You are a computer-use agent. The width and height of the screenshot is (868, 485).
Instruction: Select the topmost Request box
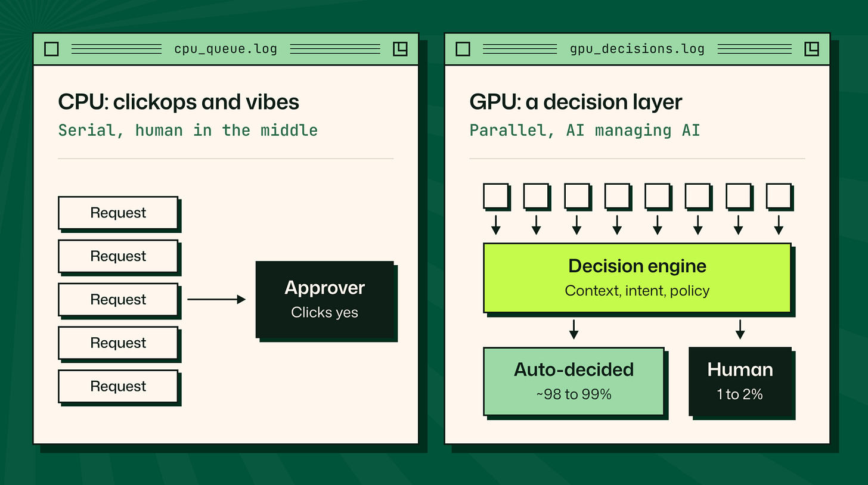[x=118, y=213]
